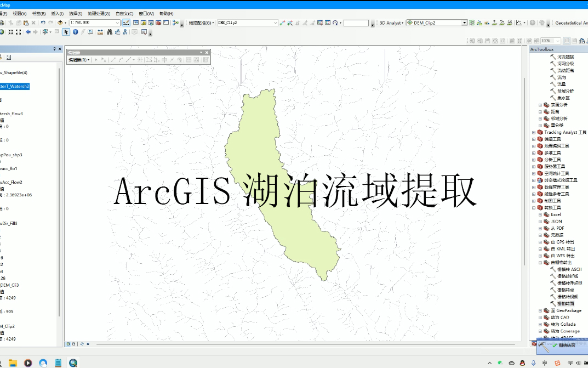Select the 栅格转面 tool in ArcToolbox
The width and height of the screenshot is (588, 368).
tap(565, 303)
